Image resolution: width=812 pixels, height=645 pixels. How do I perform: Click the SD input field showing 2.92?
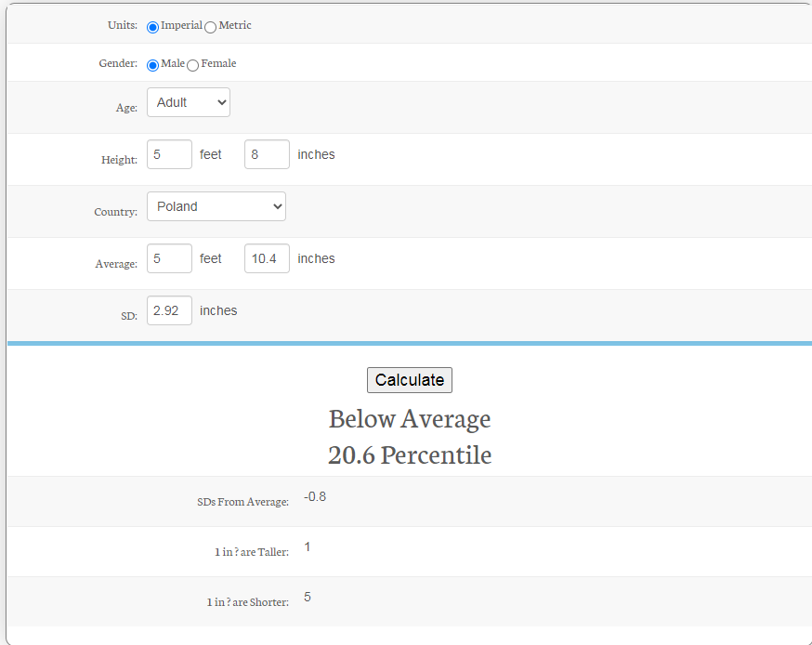(169, 310)
